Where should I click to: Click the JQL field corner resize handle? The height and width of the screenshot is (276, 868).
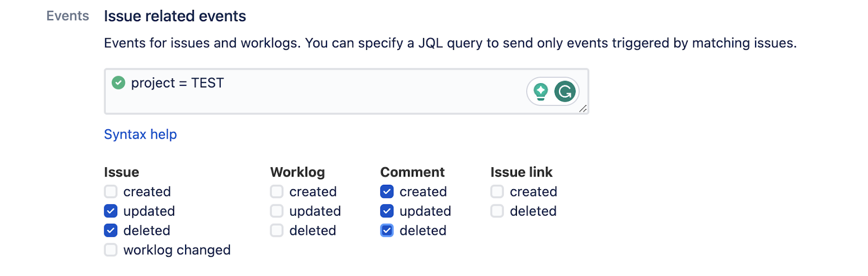pos(583,109)
